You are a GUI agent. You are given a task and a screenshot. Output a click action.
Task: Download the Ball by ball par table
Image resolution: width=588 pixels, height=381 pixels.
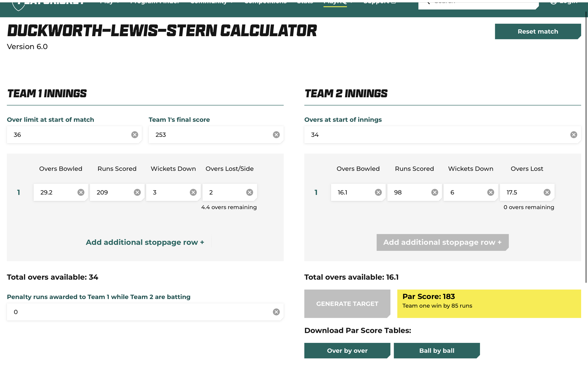437,351
